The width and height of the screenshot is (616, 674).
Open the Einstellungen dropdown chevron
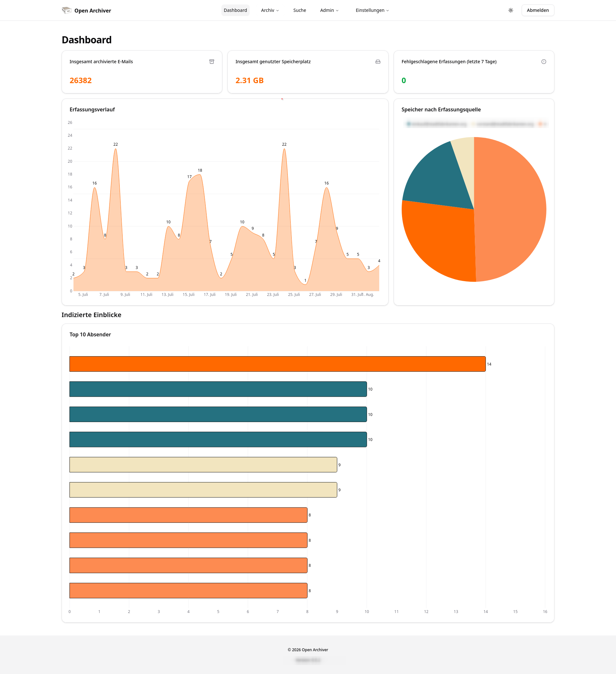(387, 11)
